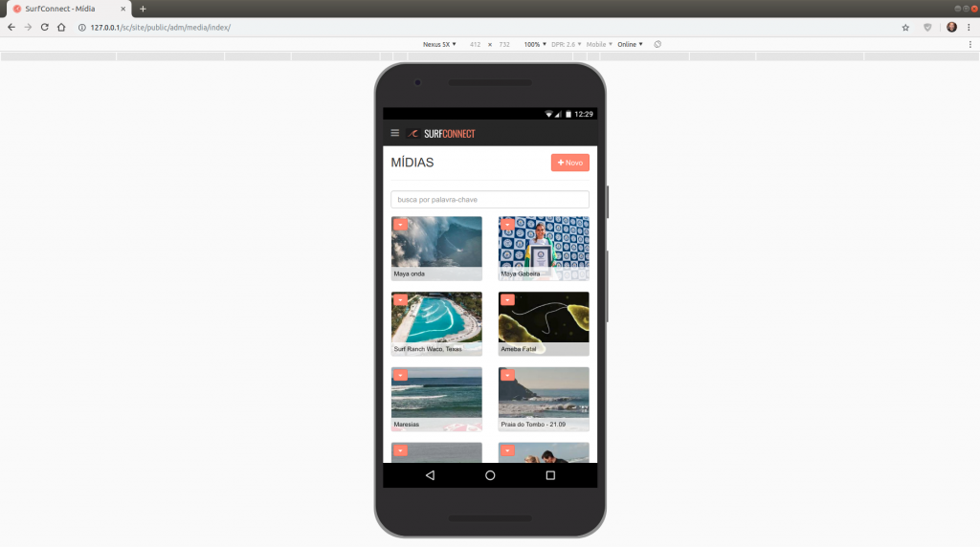Screen dimensions: 980x547
Task: Open dropdown on Maya onda card
Action: [x=401, y=224]
